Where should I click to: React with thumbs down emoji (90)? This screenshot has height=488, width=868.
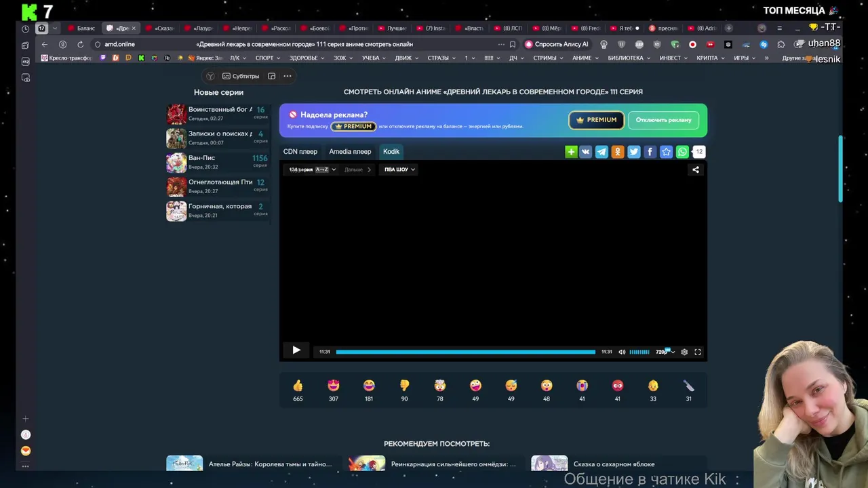(404, 386)
